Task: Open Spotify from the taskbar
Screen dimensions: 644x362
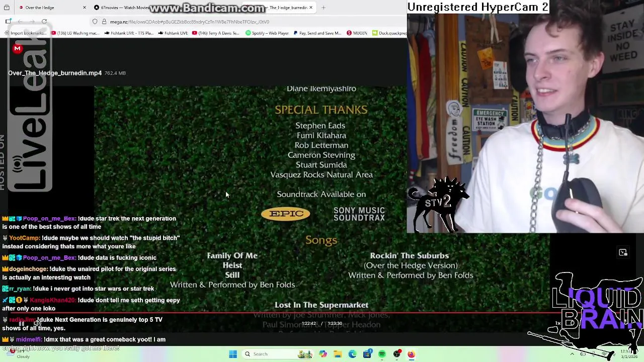Action: (382, 354)
